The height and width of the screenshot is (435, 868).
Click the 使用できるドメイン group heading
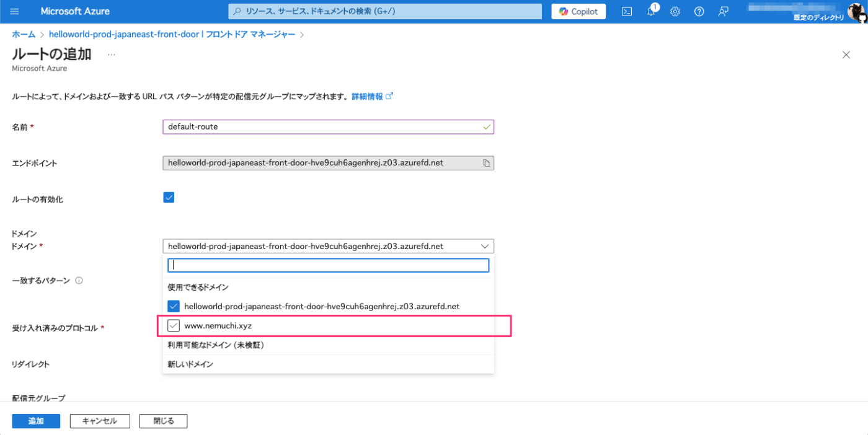(198, 288)
